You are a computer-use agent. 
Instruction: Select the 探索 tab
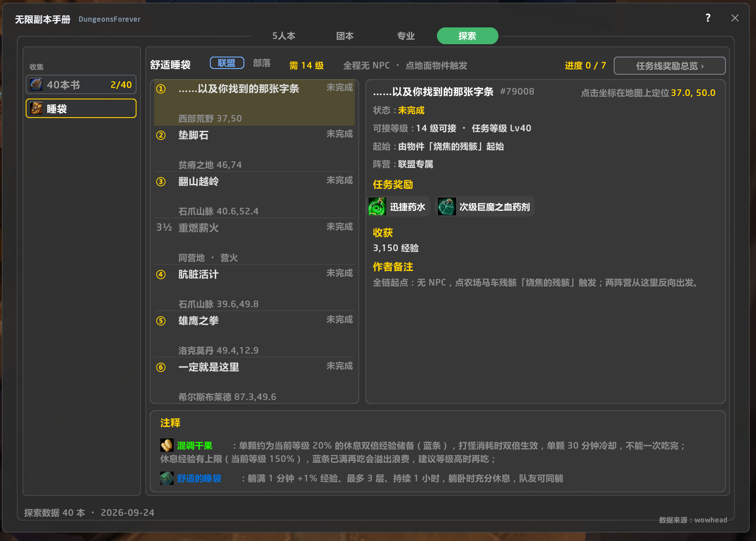(467, 36)
